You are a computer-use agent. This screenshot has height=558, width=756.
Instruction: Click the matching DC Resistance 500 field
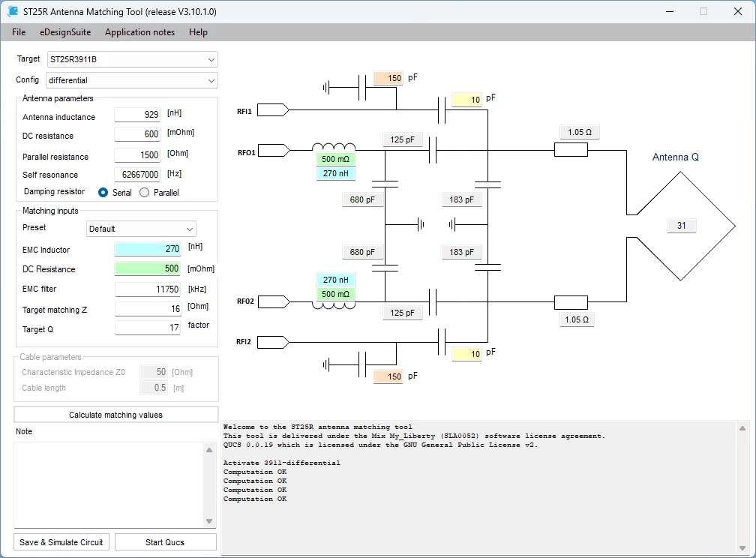(148, 268)
